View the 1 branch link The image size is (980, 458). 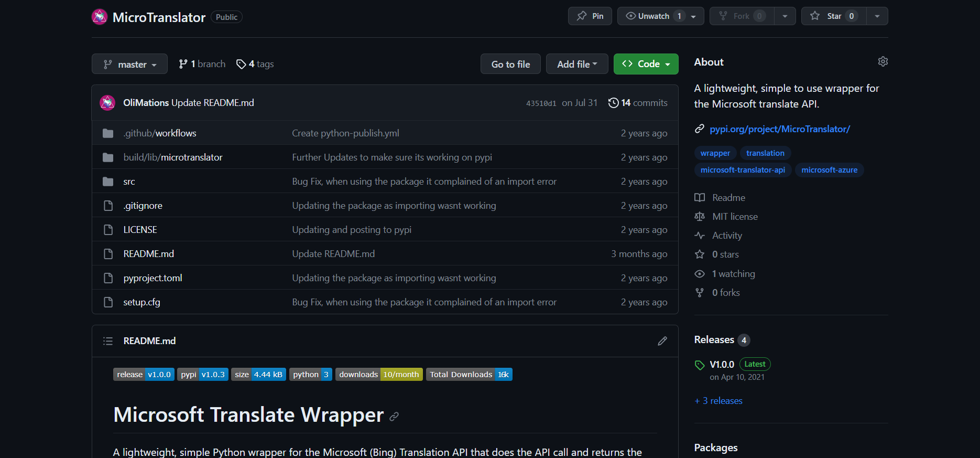click(x=202, y=64)
